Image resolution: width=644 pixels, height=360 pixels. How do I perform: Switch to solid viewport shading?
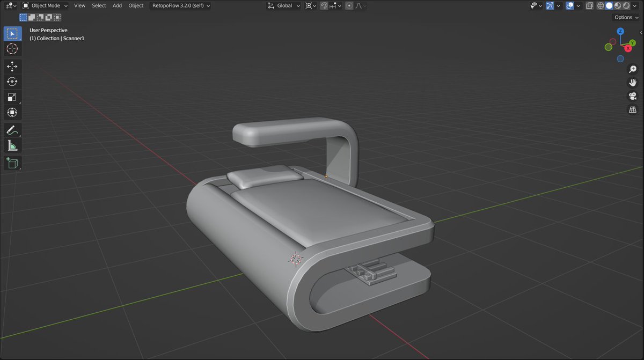coord(609,5)
